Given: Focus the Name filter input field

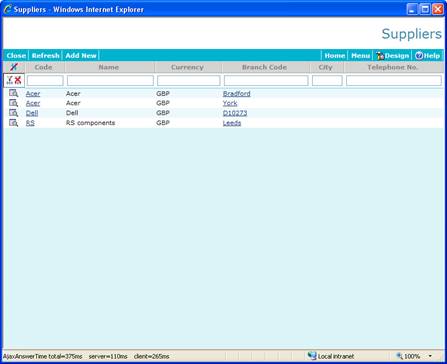Looking at the screenshot, I should coord(110,80).
